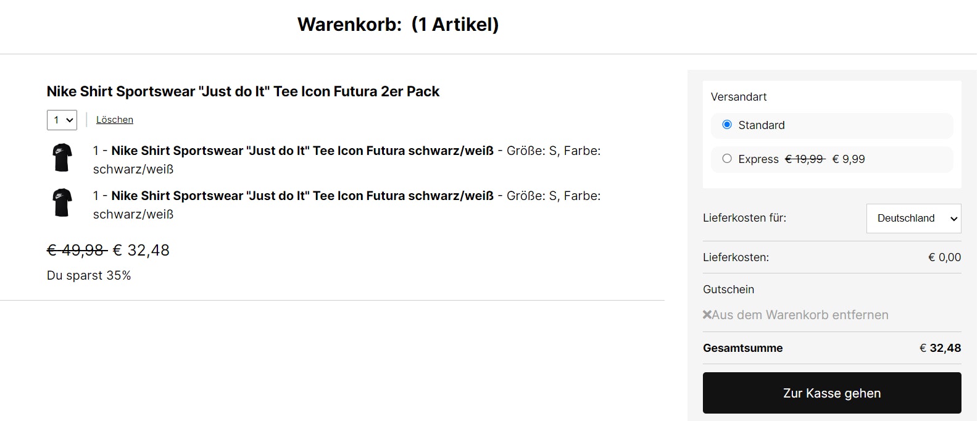Click the first black Nike shirt thumbnail
Viewport: 980px width, 421px height.
click(62, 157)
